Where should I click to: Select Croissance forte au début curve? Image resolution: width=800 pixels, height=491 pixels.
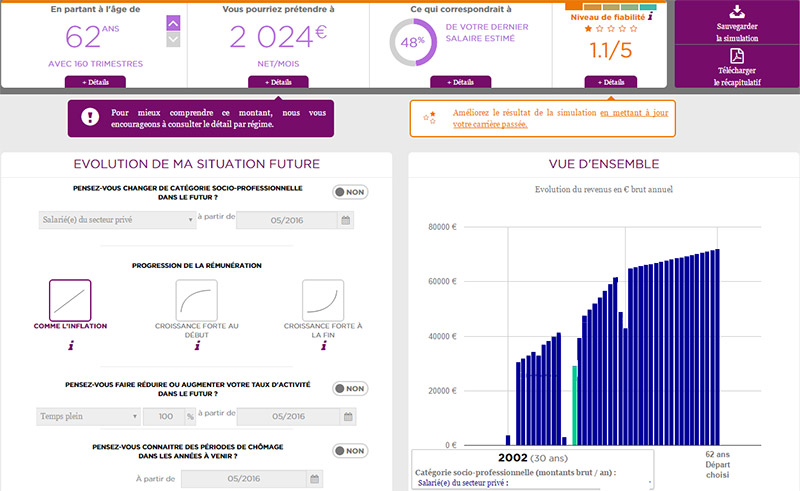[196, 300]
